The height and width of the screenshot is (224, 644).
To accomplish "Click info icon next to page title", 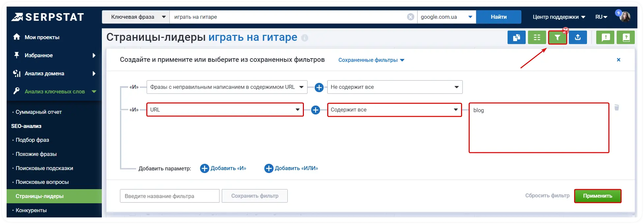I will click(x=305, y=38).
